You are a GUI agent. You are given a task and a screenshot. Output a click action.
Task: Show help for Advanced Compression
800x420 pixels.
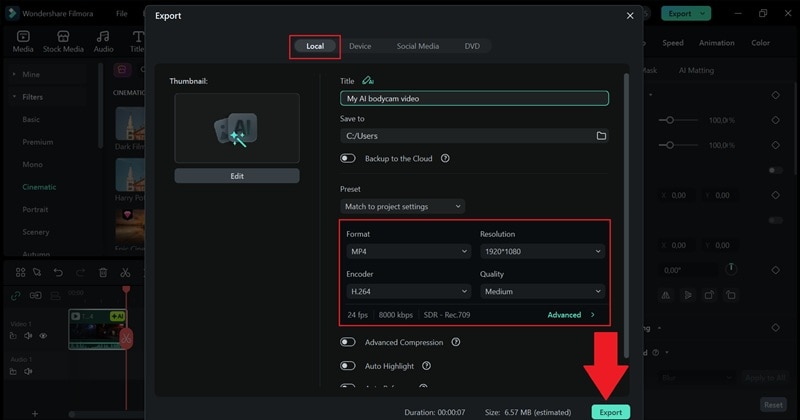pos(456,342)
